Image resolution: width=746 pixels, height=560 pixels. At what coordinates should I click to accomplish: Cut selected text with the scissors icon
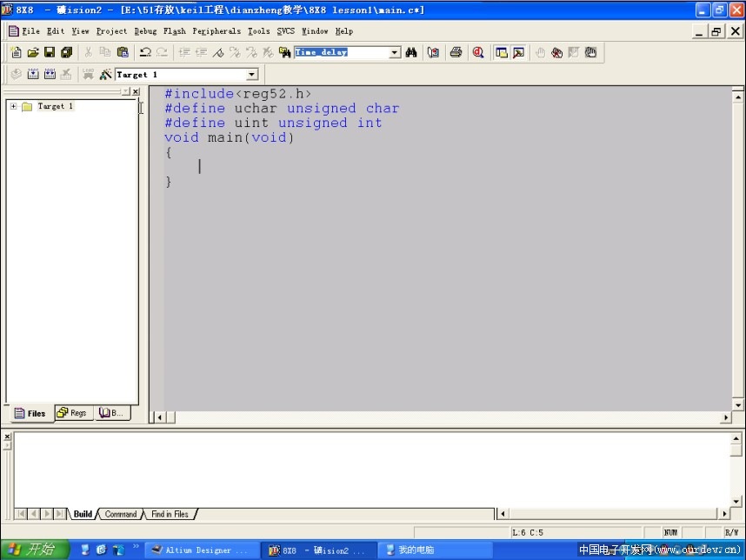[x=89, y=52]
